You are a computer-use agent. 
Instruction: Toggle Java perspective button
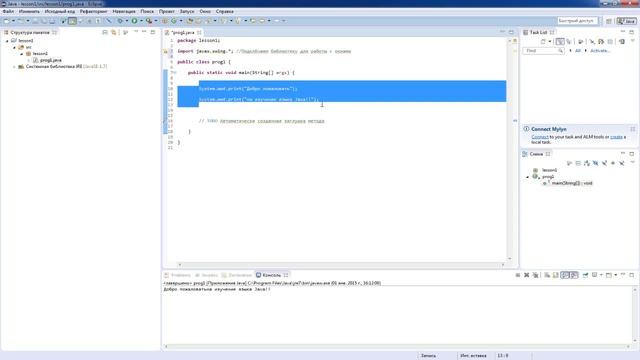click(x=627, y=21)
